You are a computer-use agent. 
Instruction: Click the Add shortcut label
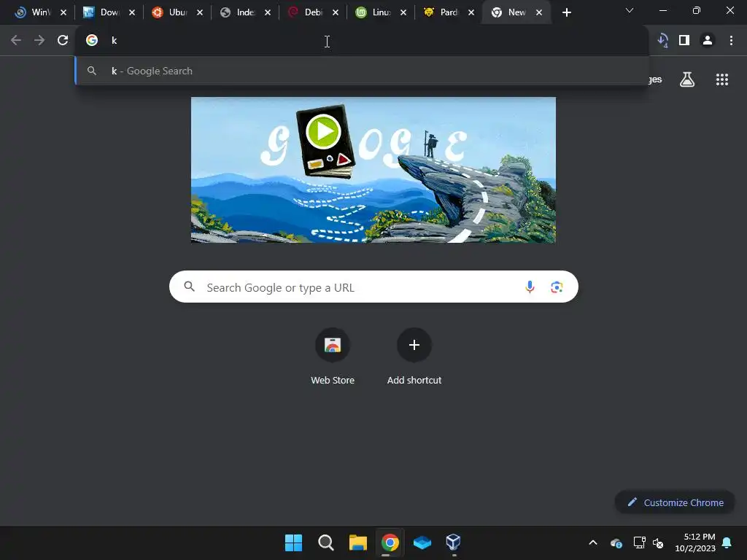pyautogui.click(x=414, y=380)
